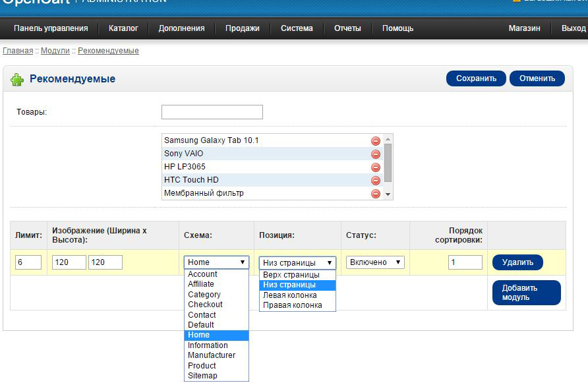Click the Товары text input field
Viewport: 588px width, 383px height.
tap(212, 112)
